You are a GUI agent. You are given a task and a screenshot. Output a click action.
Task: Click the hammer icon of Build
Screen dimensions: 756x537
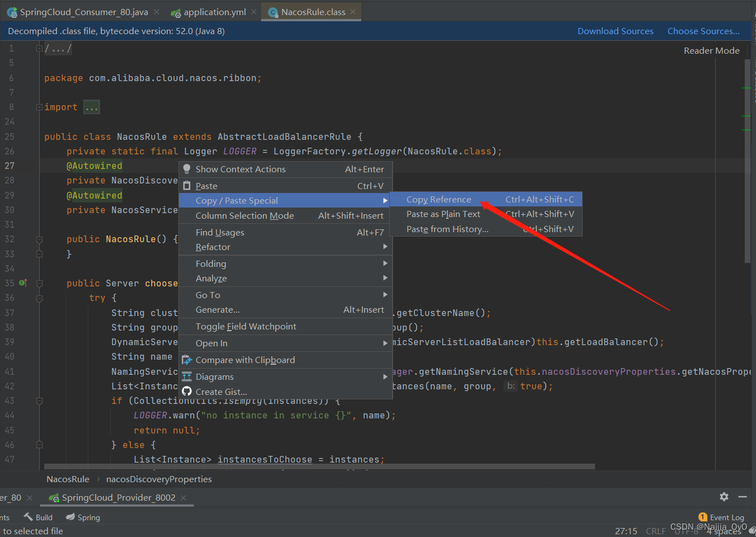click(x=28, y=517)
